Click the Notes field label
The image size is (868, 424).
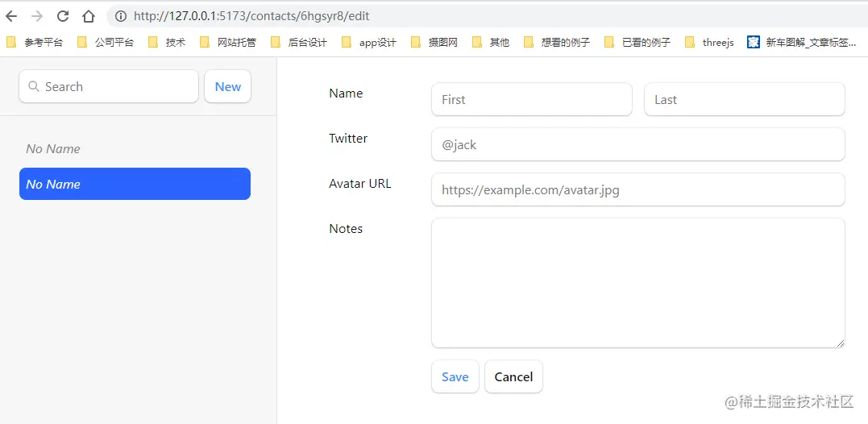click(x=346, y=229)
